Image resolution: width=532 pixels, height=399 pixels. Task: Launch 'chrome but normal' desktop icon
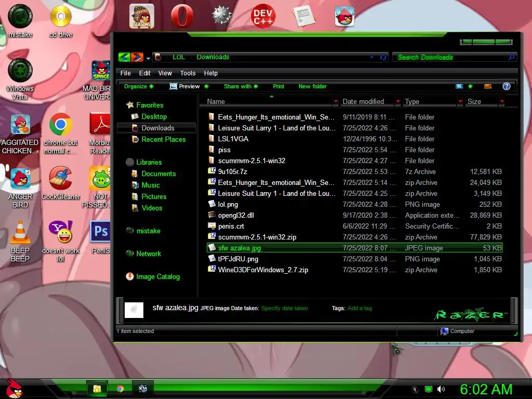(x=60, y=134)
